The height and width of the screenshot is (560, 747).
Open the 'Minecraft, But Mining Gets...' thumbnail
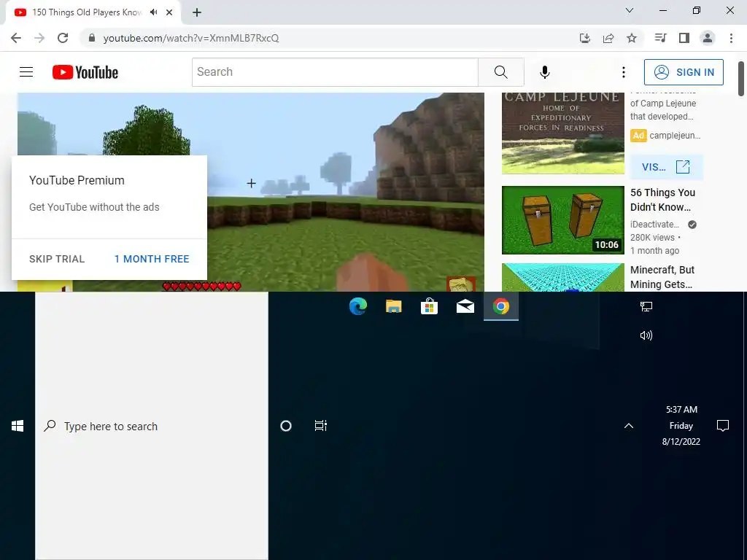[562, 277]
